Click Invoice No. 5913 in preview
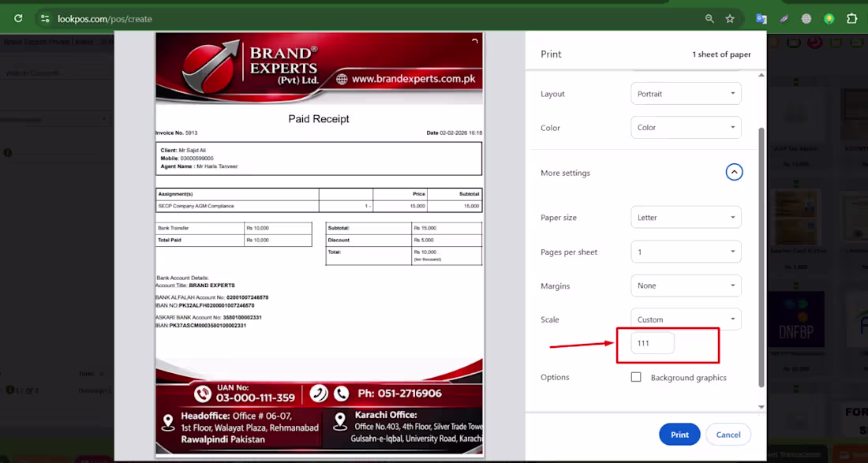868x463 pixels. [x=176, y=133]
